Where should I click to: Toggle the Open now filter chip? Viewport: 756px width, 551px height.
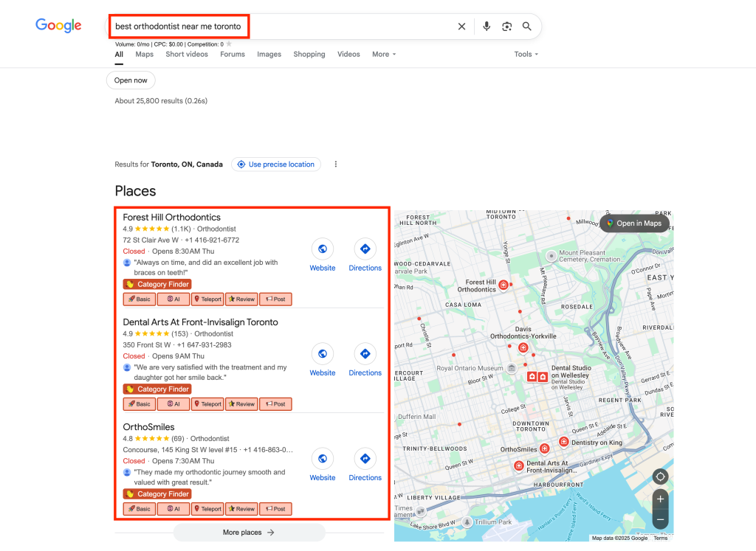click(x=131, y=80)
